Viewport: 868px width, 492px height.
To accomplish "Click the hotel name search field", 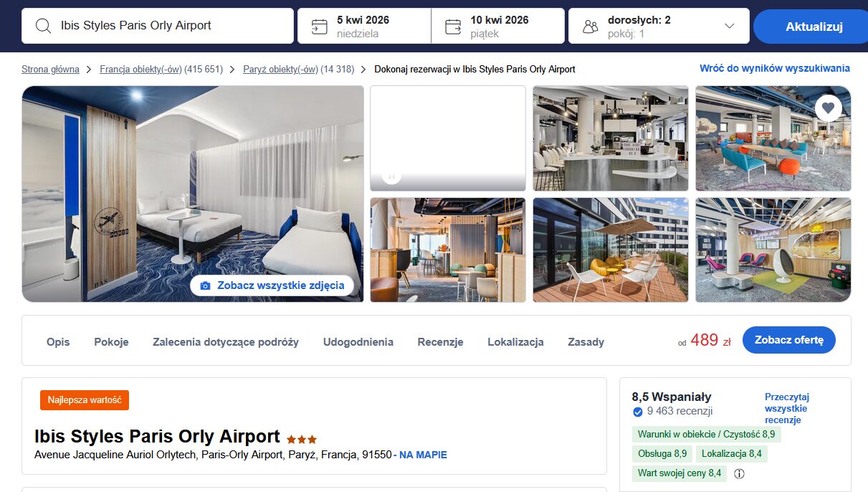I will [158, 26].
